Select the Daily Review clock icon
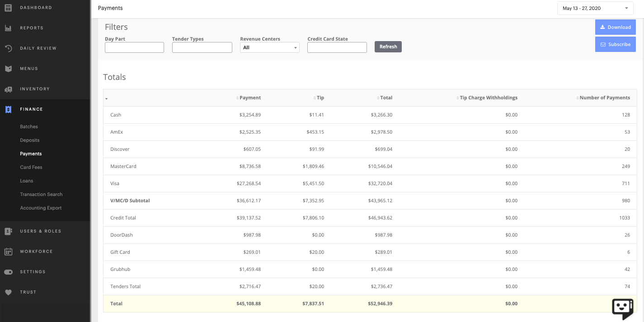The width and height of the screenshot is (644, 322). (8, 48)
